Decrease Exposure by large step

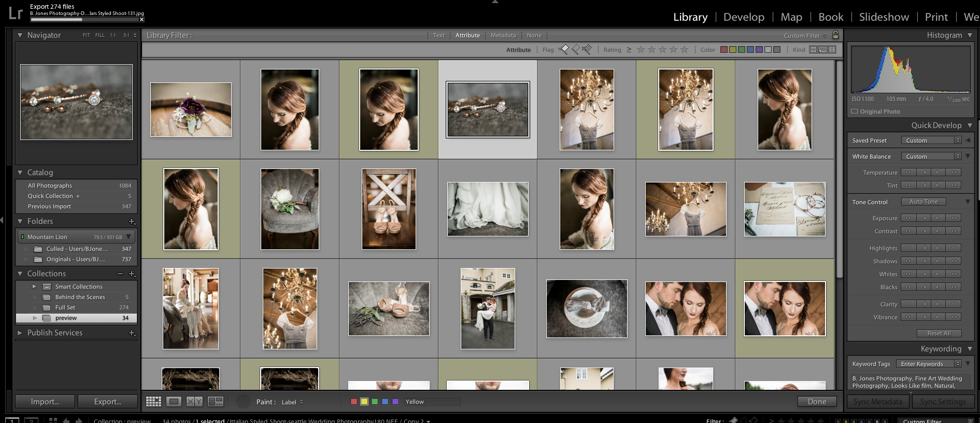click(x=908, y=218)
